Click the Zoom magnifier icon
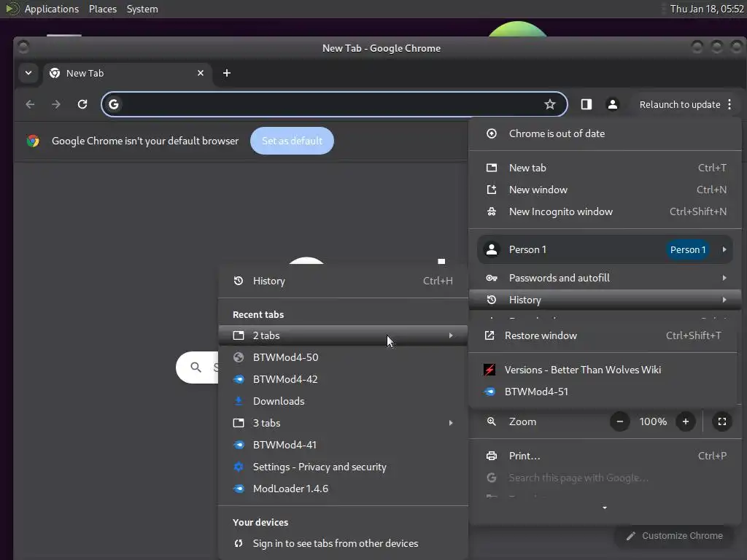The image size is (747, 560). [491, 421]
